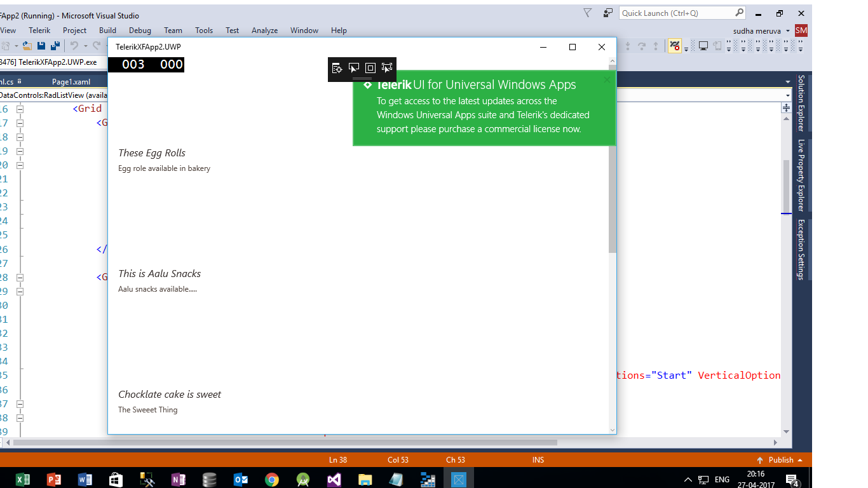Open the Debug menu
868x488 pixels.
click(140, 30)
